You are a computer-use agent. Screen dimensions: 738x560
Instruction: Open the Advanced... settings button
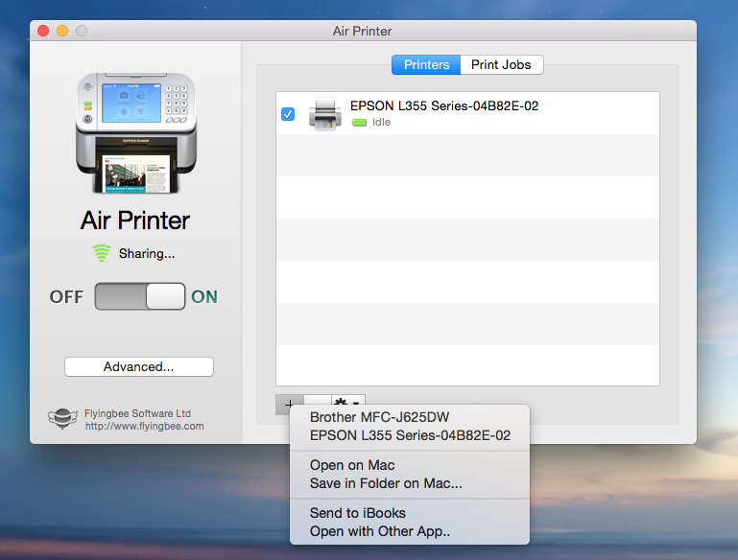139,366
